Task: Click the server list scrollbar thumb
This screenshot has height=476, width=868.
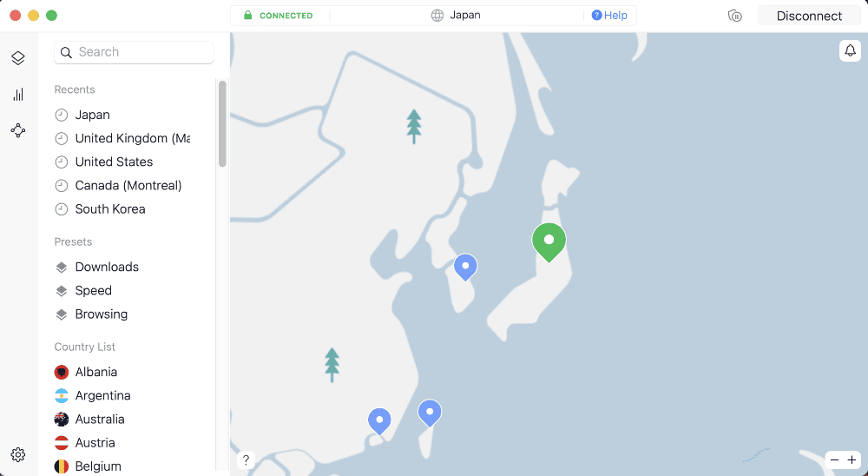Action: [x=222, y=123]
